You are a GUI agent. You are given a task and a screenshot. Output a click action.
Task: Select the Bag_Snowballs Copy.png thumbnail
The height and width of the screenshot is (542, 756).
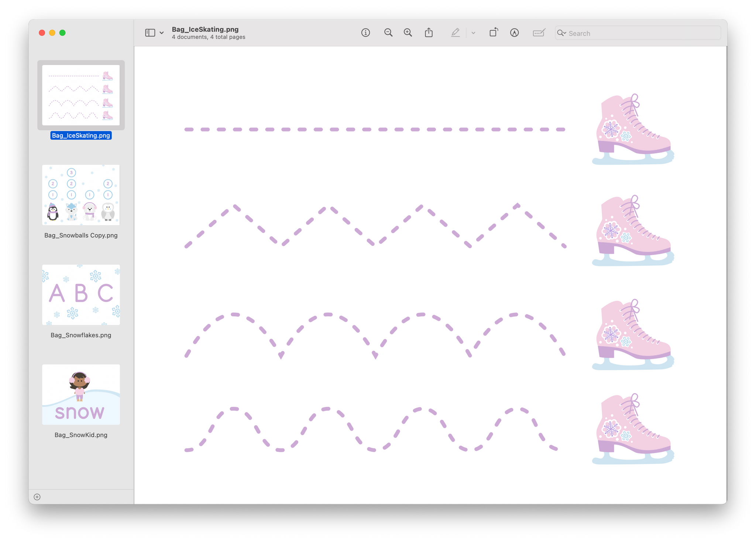click(81, 195)
